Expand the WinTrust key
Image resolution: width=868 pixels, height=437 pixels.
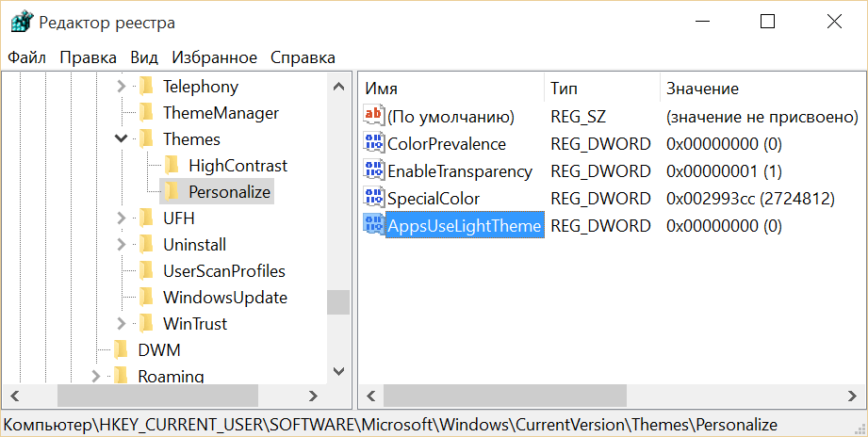pos(122,323)
